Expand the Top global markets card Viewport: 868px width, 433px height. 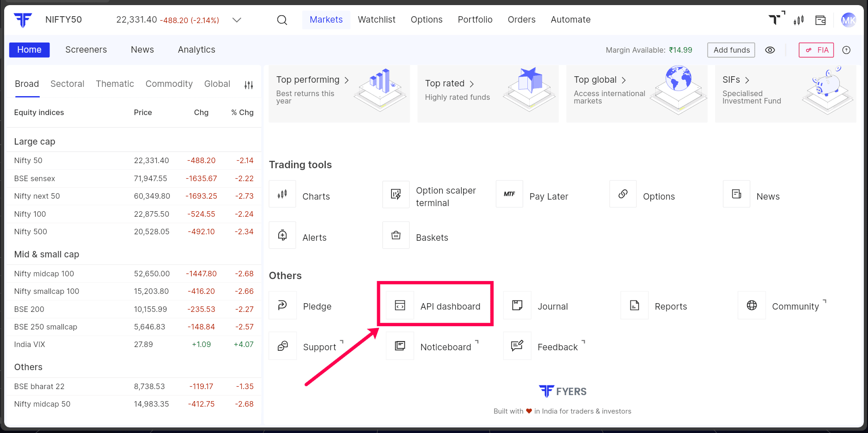636,94
